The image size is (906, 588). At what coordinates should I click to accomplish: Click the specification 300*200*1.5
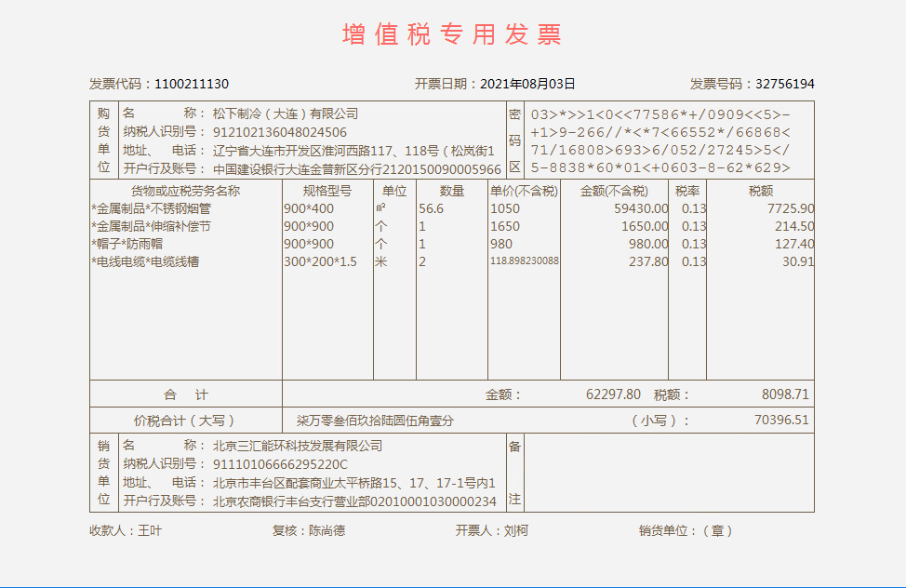click(x=320, y=262)
